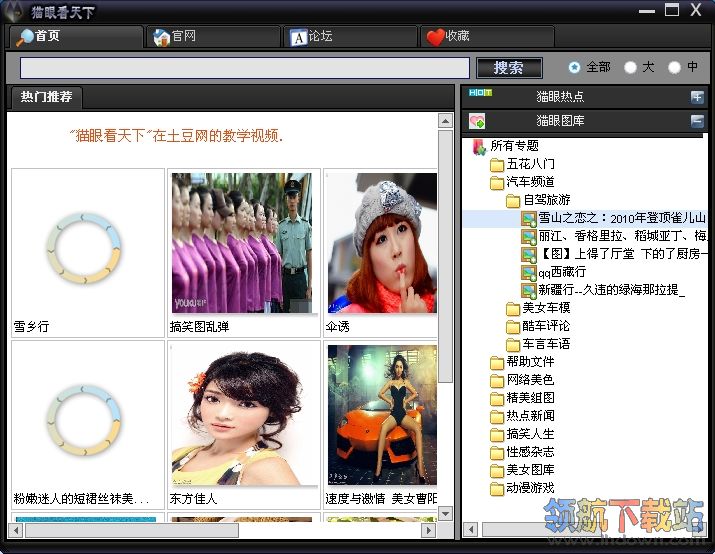Open the 论坛 forum tab
This screenshot has height=554, width=715.
pos(350,36)
